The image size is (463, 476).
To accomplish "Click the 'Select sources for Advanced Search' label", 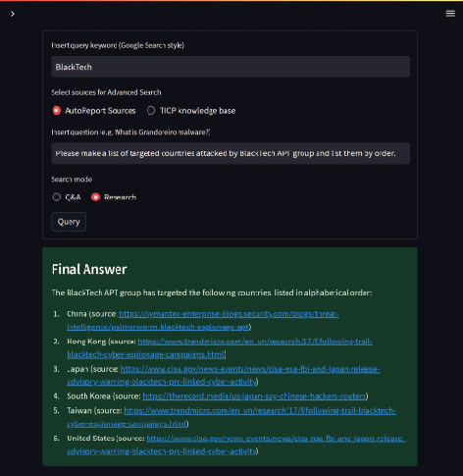I will point(106,92).
